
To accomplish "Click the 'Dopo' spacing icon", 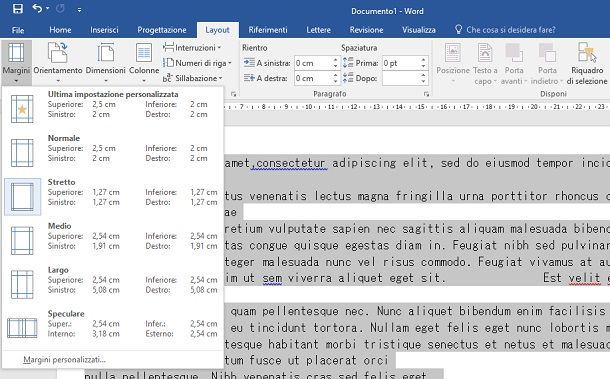I will pos(348,78).
